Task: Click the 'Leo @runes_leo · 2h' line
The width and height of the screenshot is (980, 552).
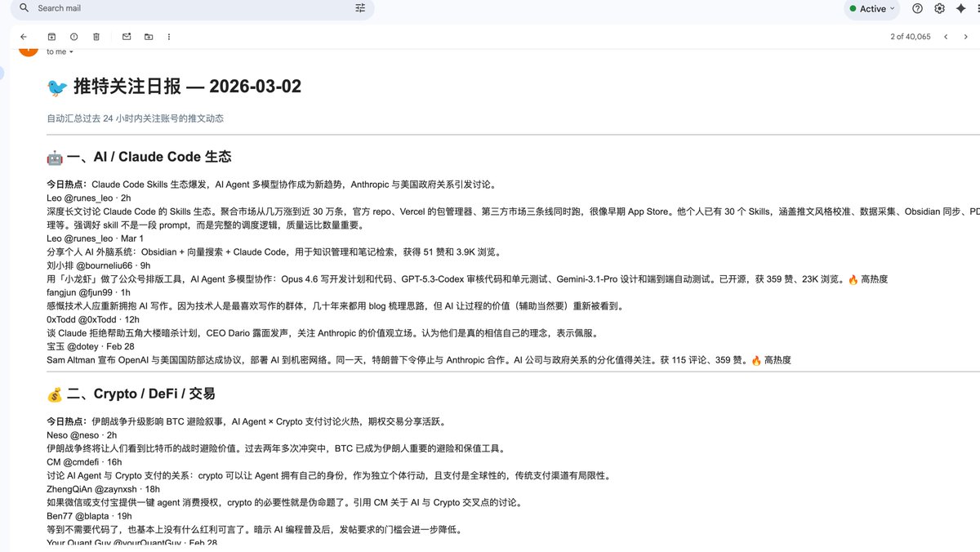Action: tap(89, 198)
